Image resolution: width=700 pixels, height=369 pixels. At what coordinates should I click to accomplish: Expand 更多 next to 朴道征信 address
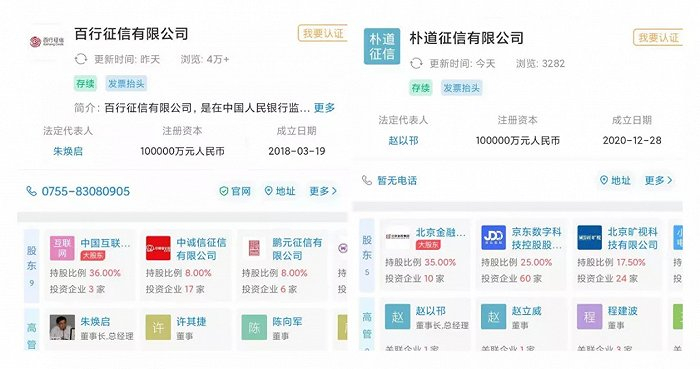(x=658, y=180)
